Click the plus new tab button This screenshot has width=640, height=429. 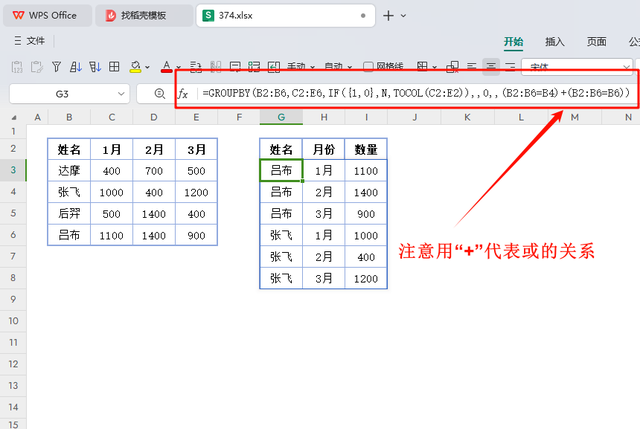click(388, 16)
